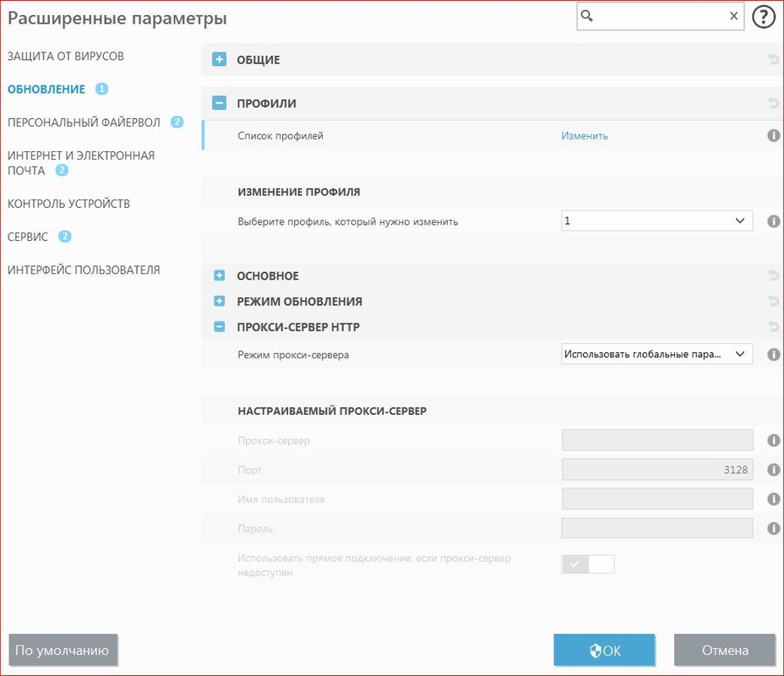Click badge 2 next to ПЕРСОНАЛЬНЫЙ ФАЙЕРВОЛ
Viewport: 784px width, 676px height.
(x=177, y=122)
